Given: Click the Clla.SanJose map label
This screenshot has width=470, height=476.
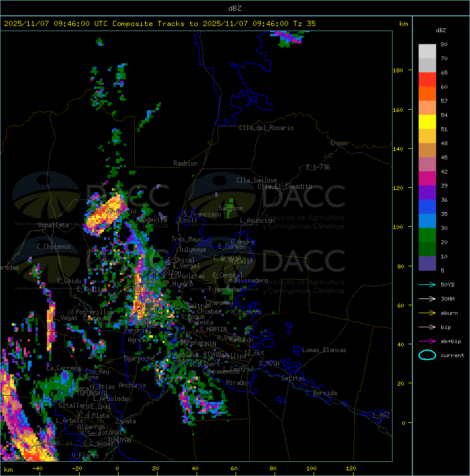Looking at the screenshot, I should 256,180.
